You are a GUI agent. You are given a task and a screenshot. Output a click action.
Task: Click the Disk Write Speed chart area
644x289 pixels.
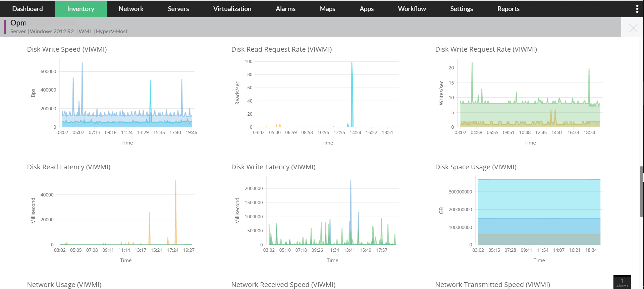(x=127, y=94)
